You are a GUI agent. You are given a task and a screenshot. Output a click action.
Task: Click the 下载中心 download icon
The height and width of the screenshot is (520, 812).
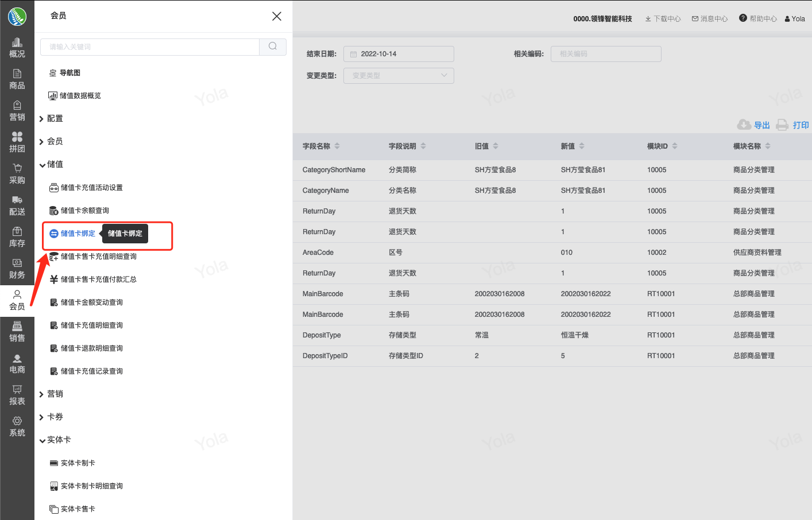coord(648,18)
